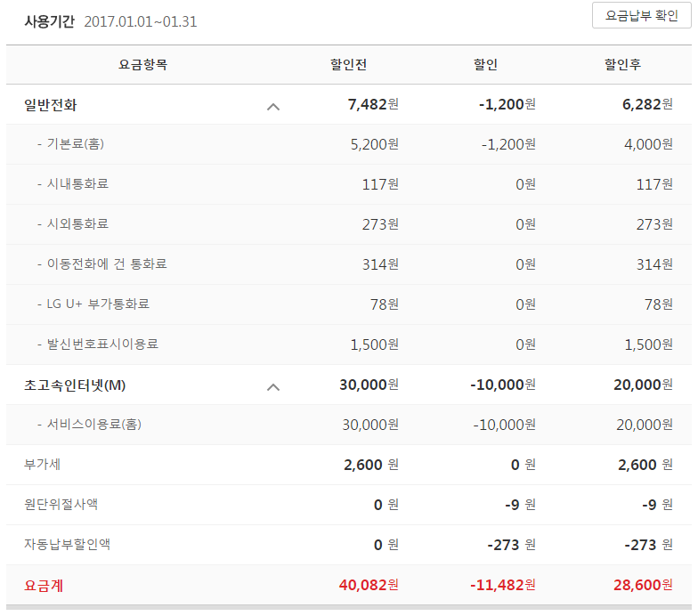Click the 요금납부 확인 button
698x616 pixels.
(641, 16)
